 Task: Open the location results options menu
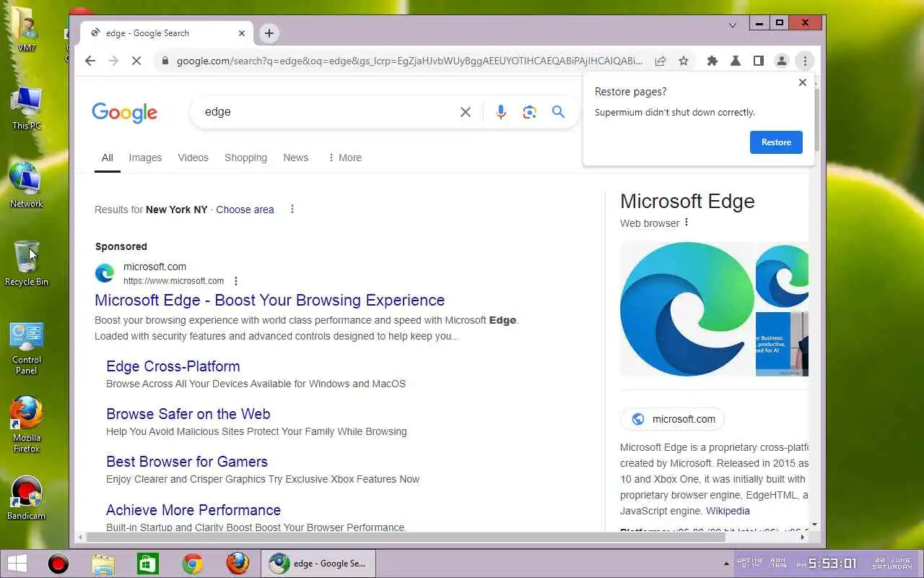coord(292,210)
